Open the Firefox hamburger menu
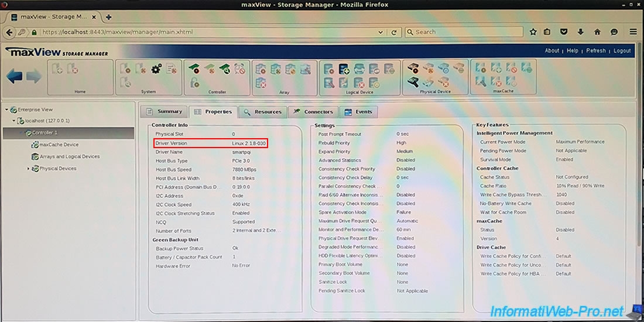Screen dimensions: 644x322 click(x=633, y=32)
